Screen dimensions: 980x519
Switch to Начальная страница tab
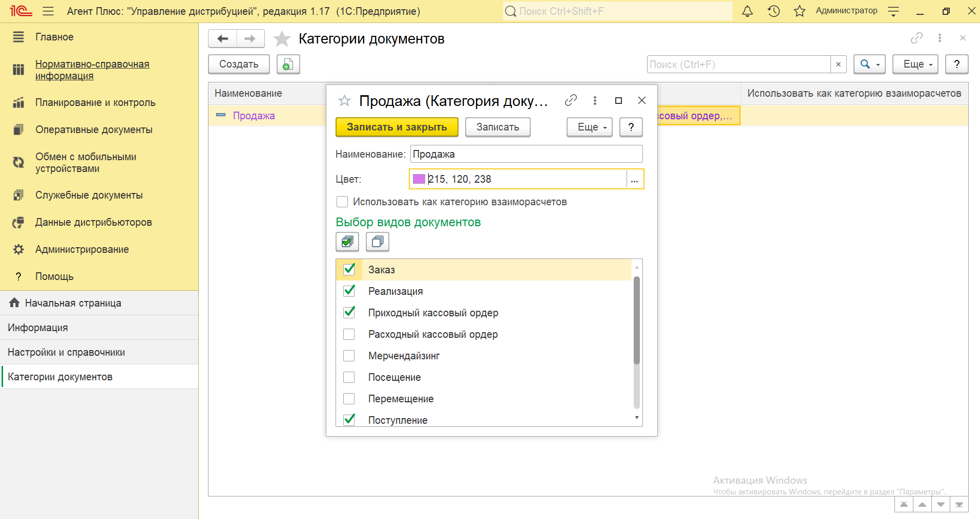point(73,303)
